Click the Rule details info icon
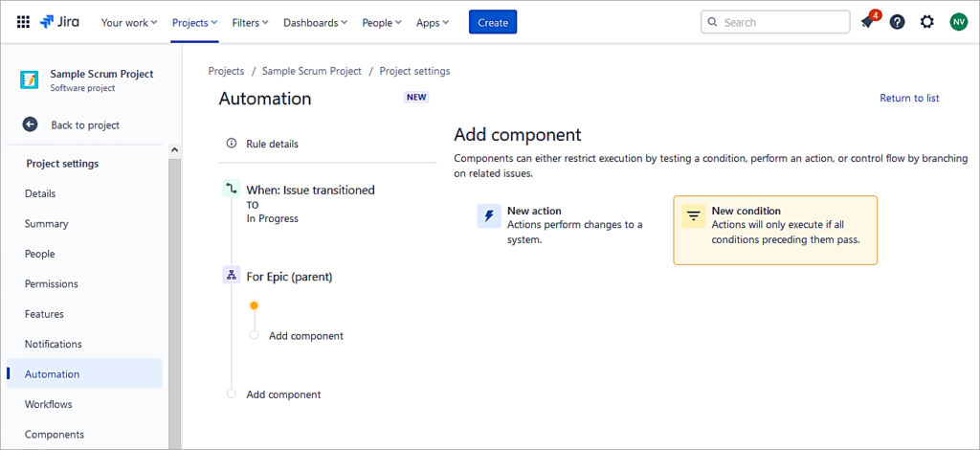The height and width of the screenshot is (450, 980). tap(231, 144)
